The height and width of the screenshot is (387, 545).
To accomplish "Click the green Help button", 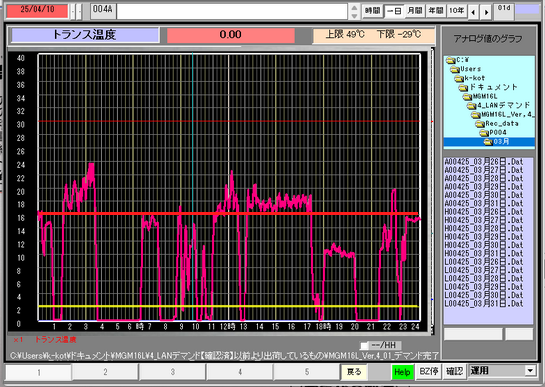I will [x=402, y=372].
